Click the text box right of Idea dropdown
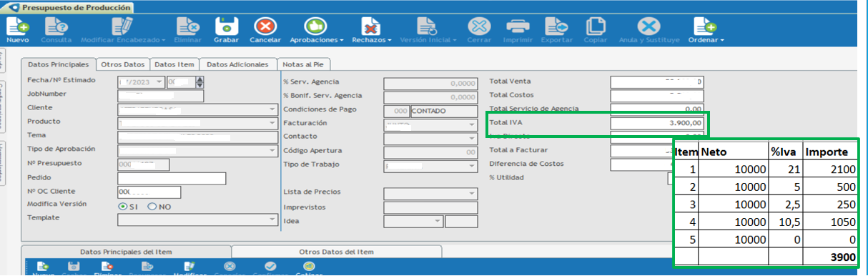 [460, 222]
